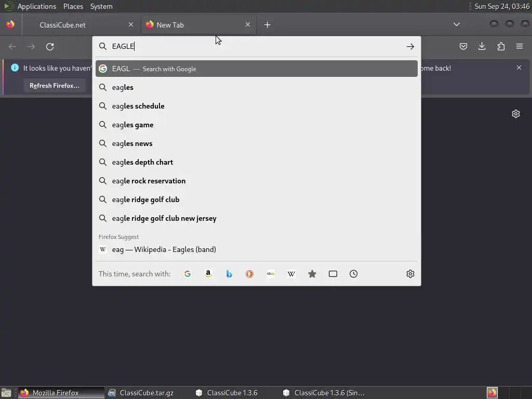Close the New Tab tab
The width and height of the screenshot is (532, 399).
(248, 24)
